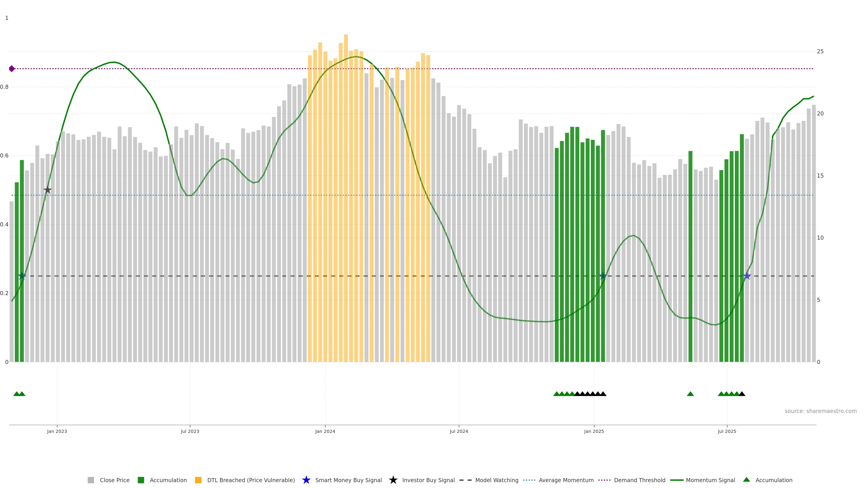868x488 pixels.
Task: Click the black Investor Buy Signal star on chart
Action: tap(47, 190)
